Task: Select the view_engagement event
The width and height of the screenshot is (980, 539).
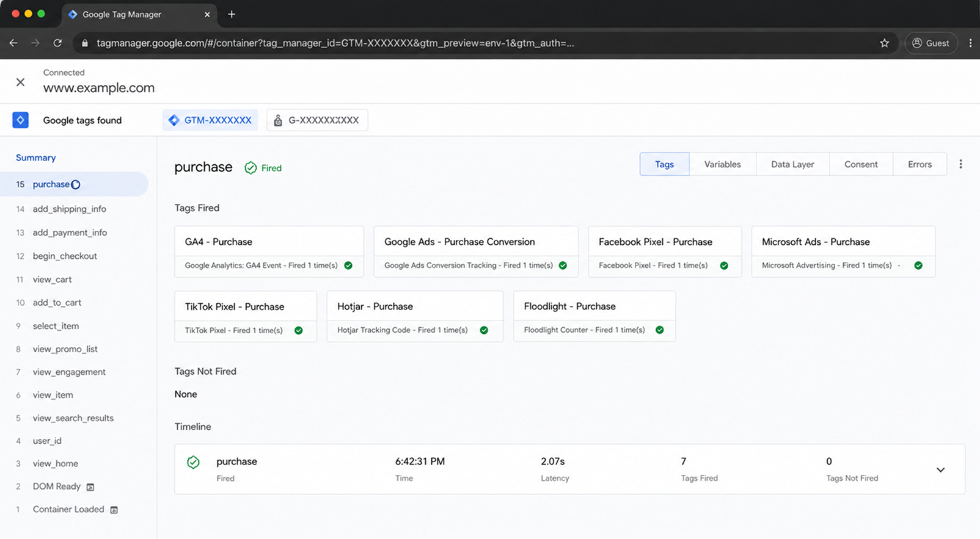Action: point(69,372)
